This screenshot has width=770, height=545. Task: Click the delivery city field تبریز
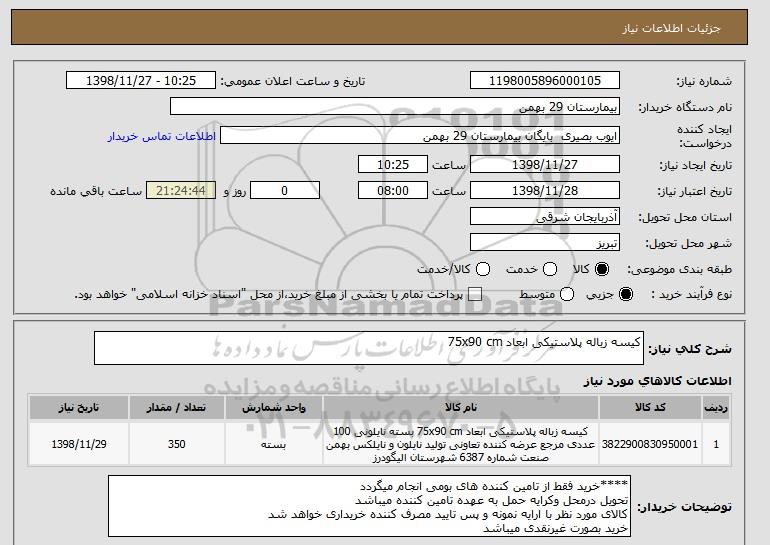pos(545,243)
